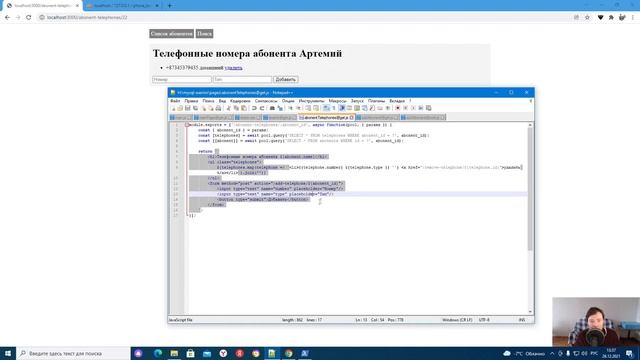
Task: Open the Инструменты menu
Action: pos(311,101)
